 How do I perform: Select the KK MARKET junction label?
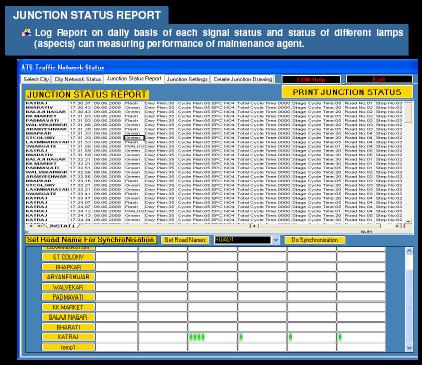tap(68, 307)
